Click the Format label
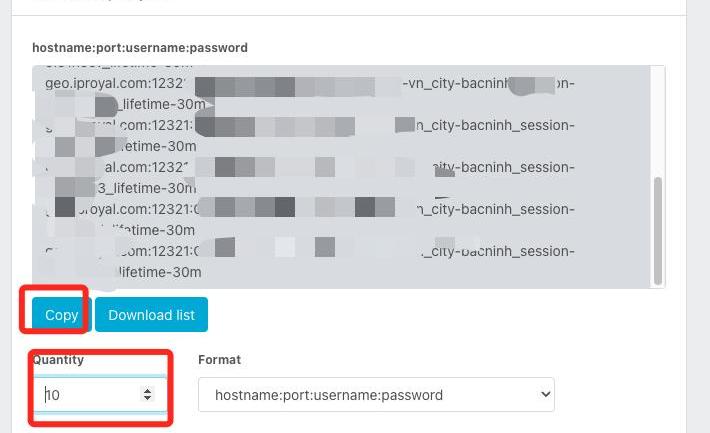710x433 pixels. [x=219, y=359]
